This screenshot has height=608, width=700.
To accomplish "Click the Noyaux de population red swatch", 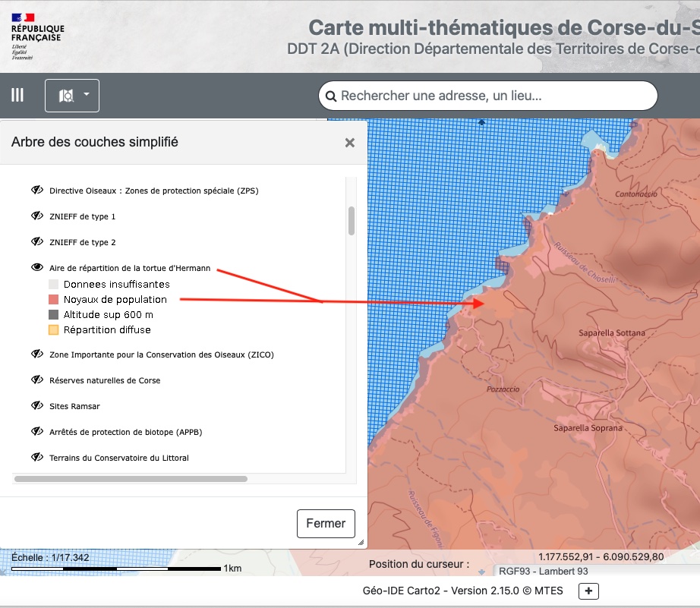I will point(53,300).
